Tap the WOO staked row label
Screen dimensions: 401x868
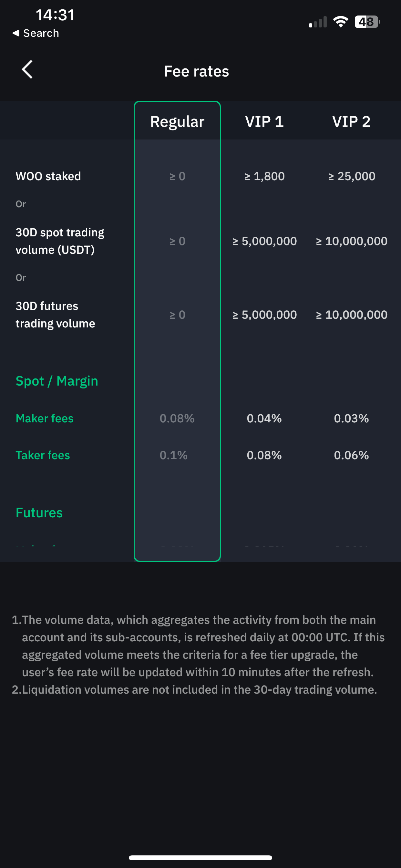[48, 176]
